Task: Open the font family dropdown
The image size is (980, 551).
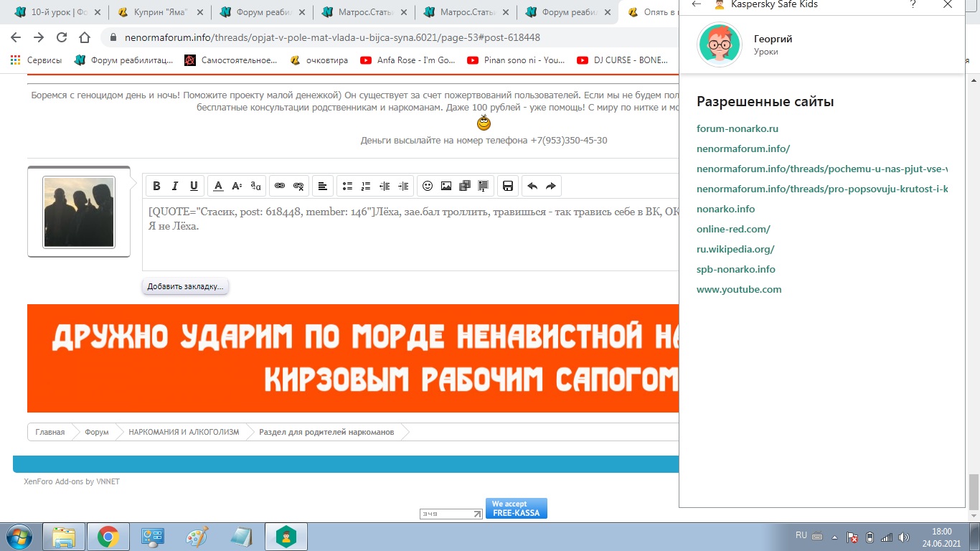Action: pyautogui.click(x=256, y=187)
